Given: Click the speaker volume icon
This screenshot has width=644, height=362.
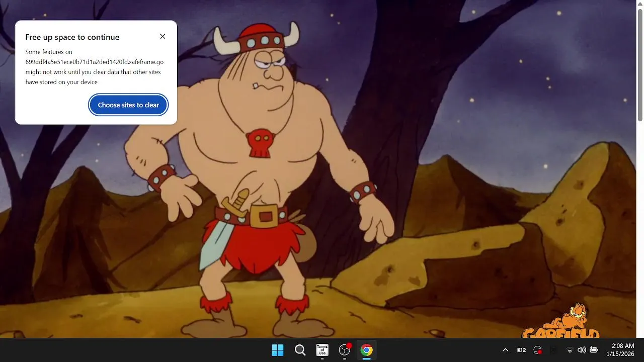Looking at the screenshot, I should (582, 350).
